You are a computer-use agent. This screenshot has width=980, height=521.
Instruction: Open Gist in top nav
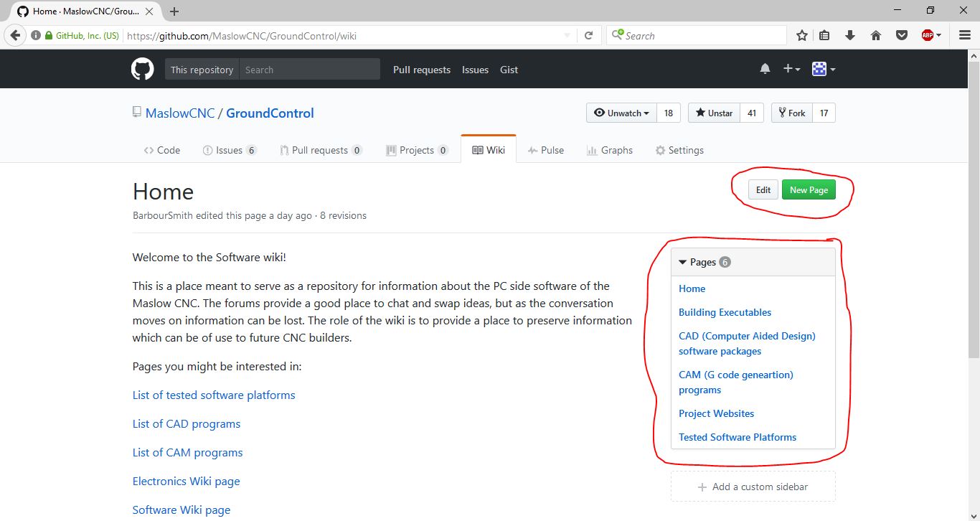point(509,70)
